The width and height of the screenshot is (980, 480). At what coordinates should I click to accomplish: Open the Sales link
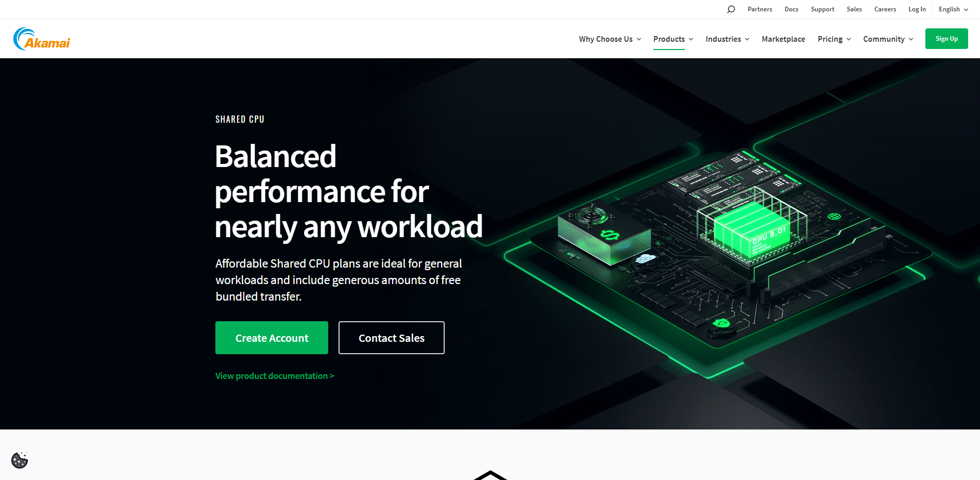(x=854, y=9)
